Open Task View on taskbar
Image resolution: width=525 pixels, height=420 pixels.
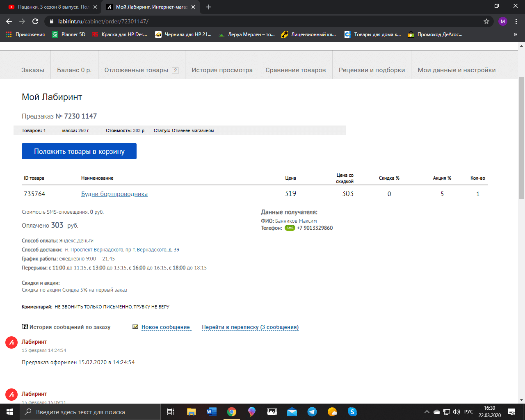click(x=171, y=412)
